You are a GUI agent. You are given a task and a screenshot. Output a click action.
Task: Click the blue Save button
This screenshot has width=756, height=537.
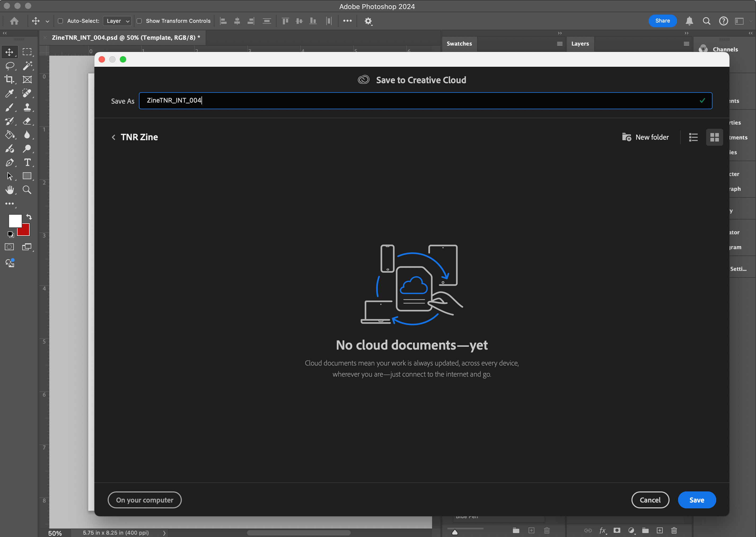pos(696,500)
